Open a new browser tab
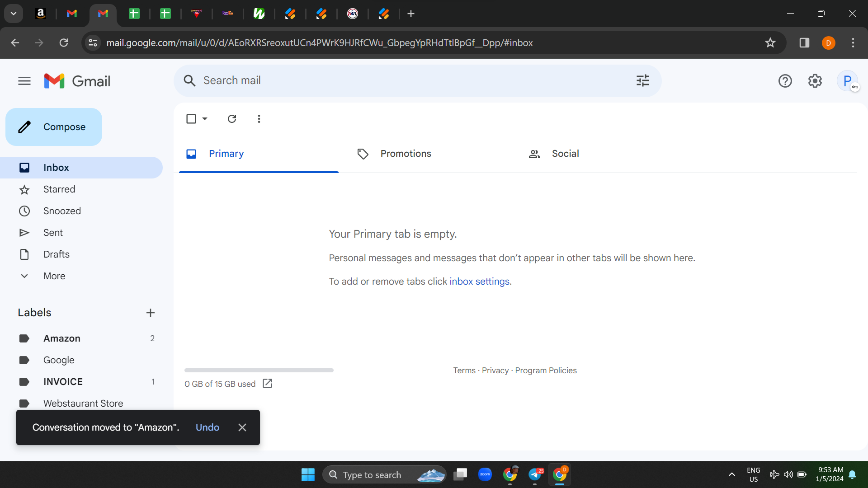This screenshot has height=488, width=868. pyautogui.click(x=411, y=14)
